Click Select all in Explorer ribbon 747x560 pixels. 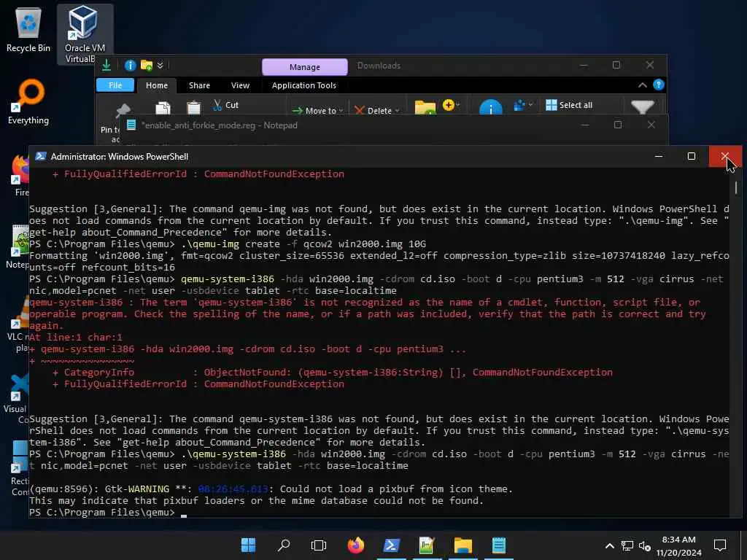[569, 105]
